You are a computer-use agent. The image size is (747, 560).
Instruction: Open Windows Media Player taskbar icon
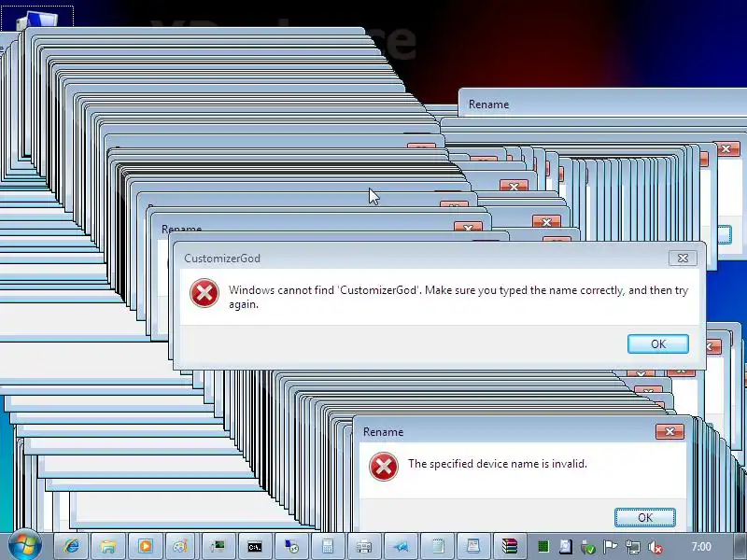click(x=145, y=546)
